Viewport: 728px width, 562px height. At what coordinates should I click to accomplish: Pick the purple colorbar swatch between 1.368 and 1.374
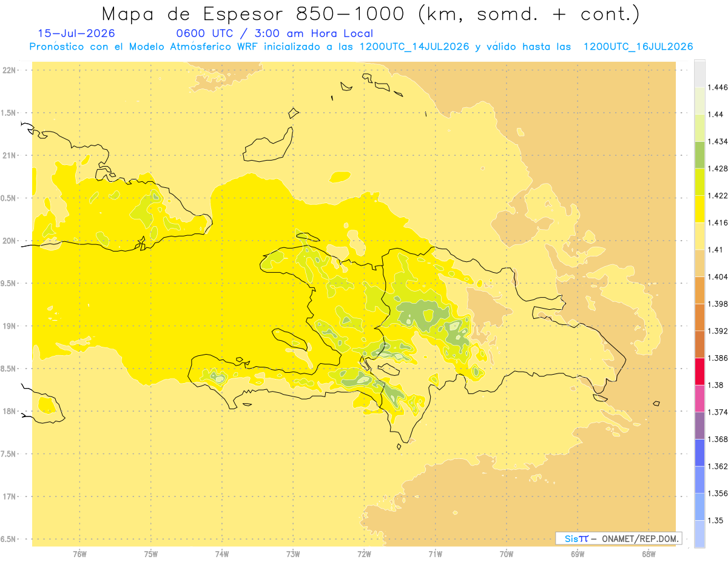699,426
